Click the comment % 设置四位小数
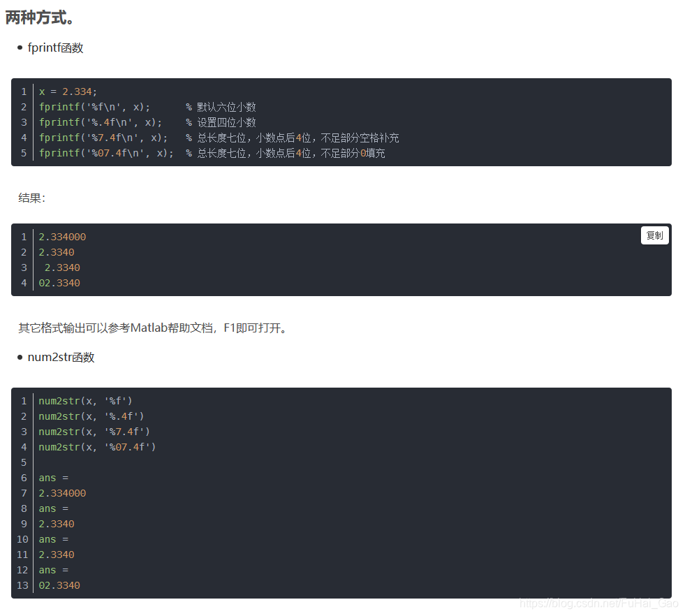This screenshot has height=616, width=685. tap(221, 122)
